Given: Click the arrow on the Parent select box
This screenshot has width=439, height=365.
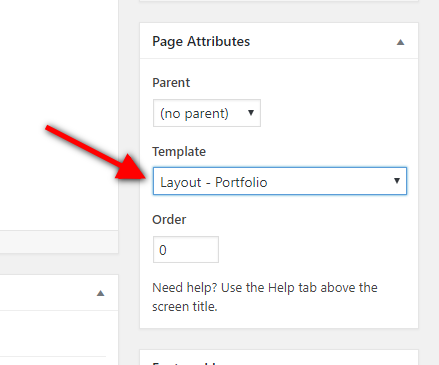Looking at the screenshot, I should 251,113.
